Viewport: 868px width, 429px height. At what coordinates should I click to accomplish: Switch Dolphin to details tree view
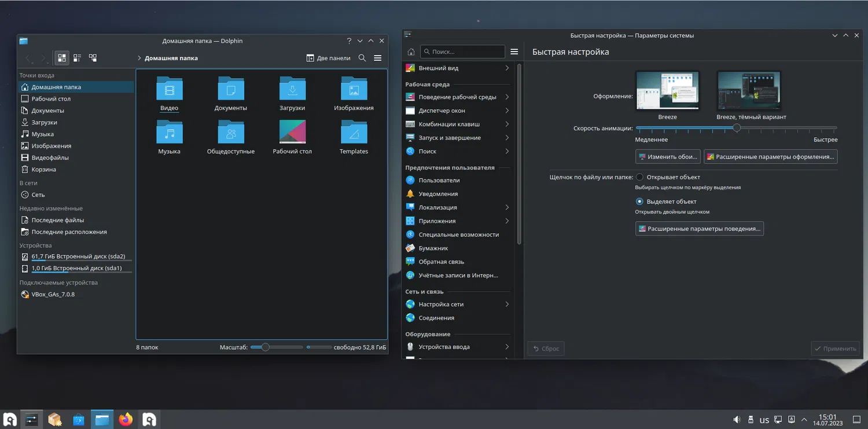click(x=93, y=58)
